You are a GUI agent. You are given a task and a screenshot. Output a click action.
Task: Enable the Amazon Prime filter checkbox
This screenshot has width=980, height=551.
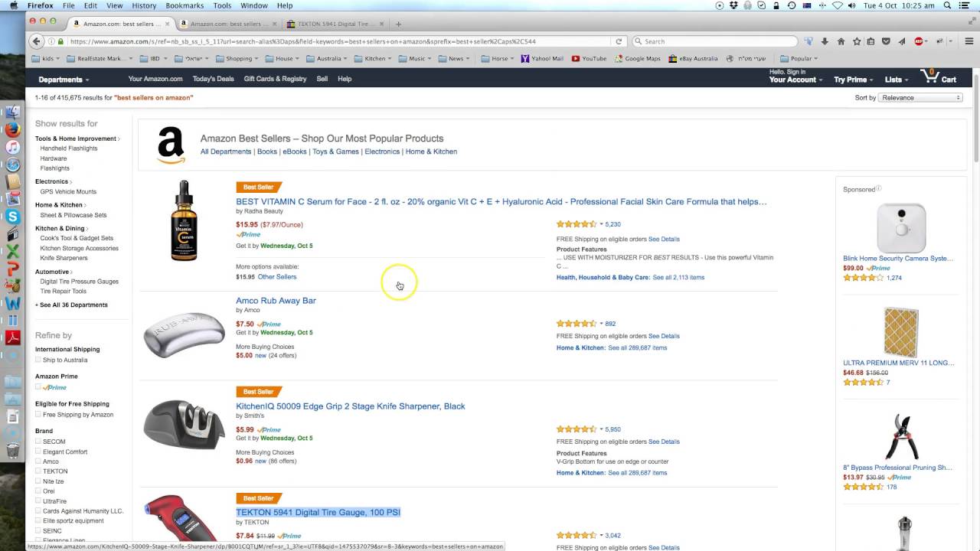(38, 387)
